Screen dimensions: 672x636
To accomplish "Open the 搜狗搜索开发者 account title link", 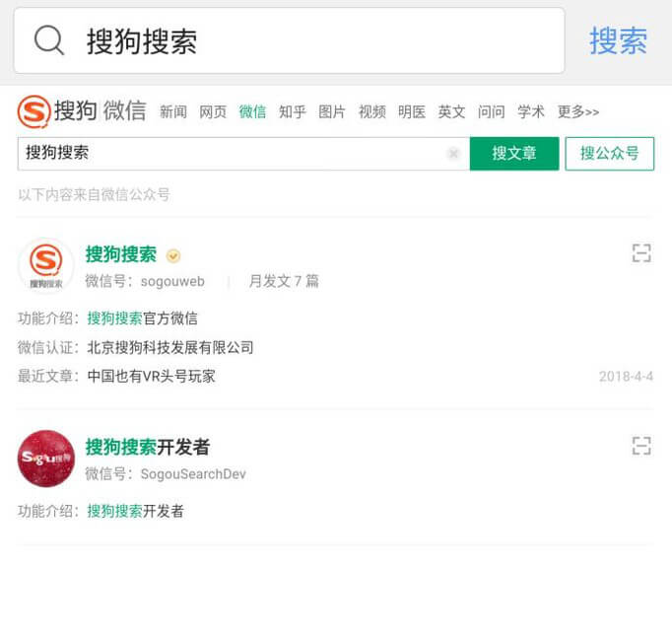I will [148, 447].
